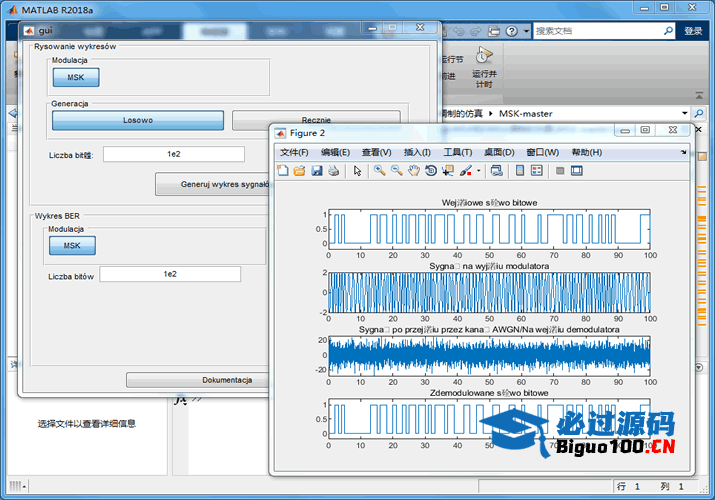Activate the Zoom Out magnifier tool

[397, 171]
